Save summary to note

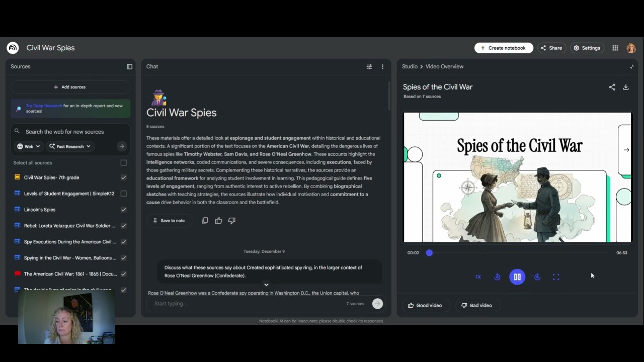point(169,221)
